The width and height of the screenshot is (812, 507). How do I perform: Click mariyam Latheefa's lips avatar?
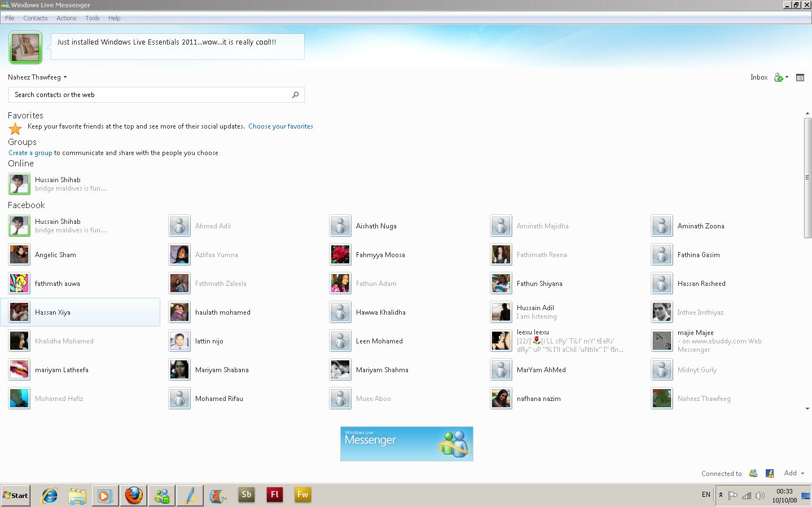19,370
